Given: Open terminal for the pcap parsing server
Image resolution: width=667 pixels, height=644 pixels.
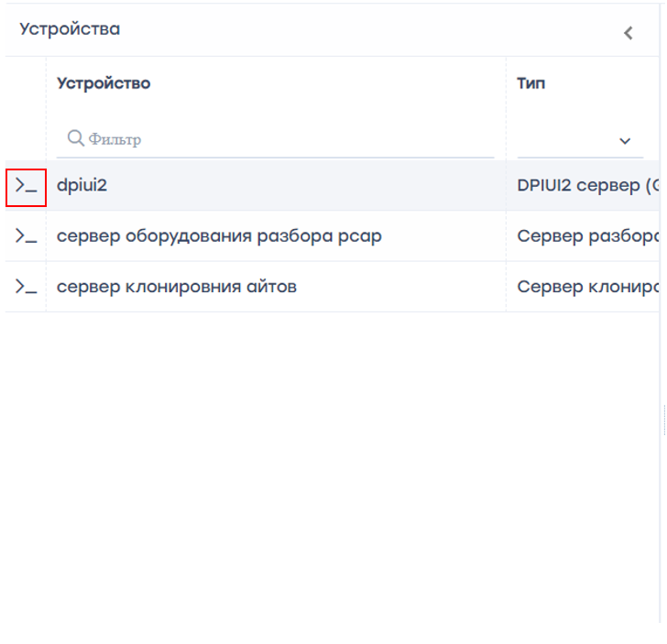Looking at the screenshot, I should click(x=26, y=236).
